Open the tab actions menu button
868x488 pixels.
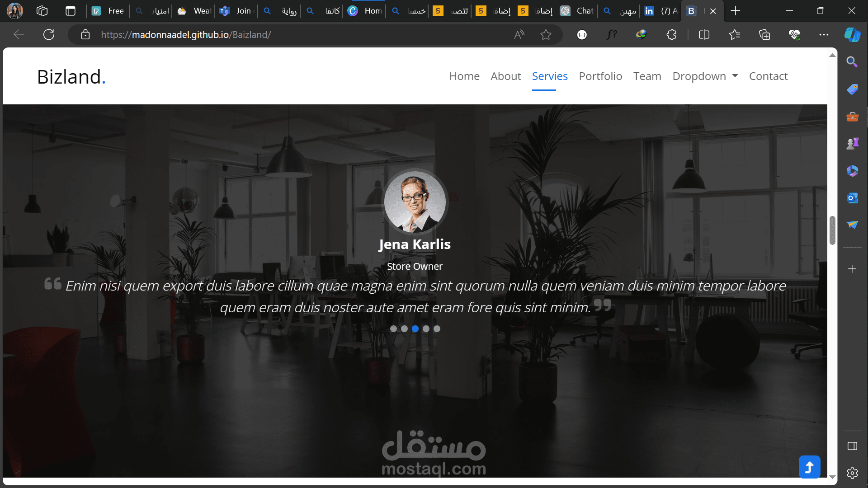pos(70,11)
